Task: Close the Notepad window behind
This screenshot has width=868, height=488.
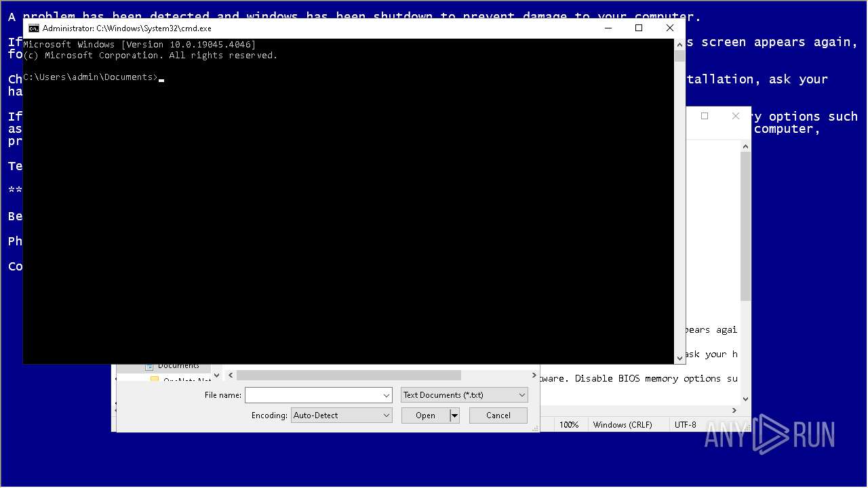Action: coord(736,116)
